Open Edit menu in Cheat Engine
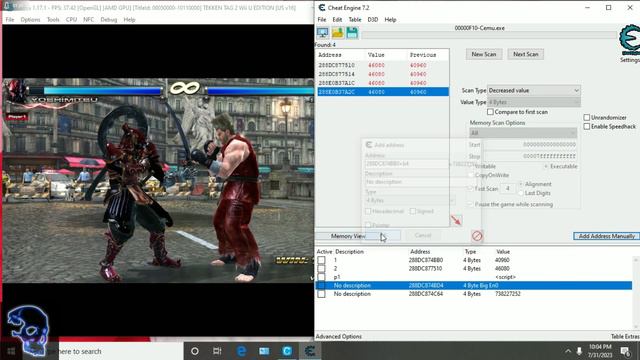640x360 pixels. click(337, 20)
